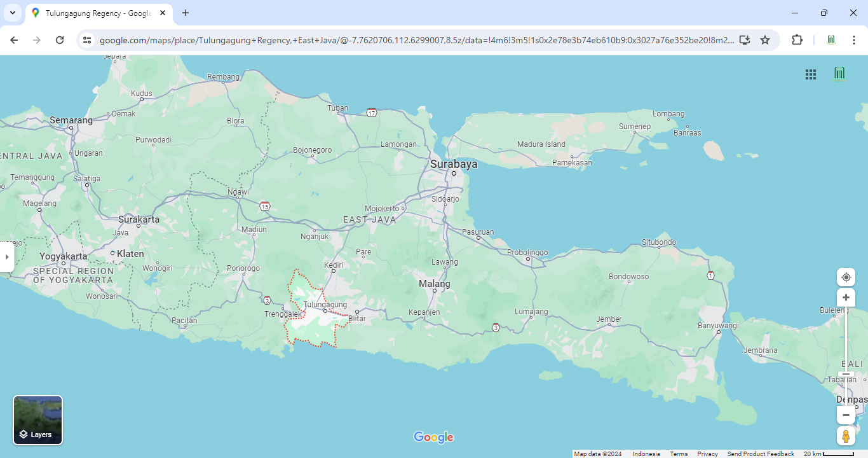
Task: Click the route 1 highway shield
Action: 710,275
